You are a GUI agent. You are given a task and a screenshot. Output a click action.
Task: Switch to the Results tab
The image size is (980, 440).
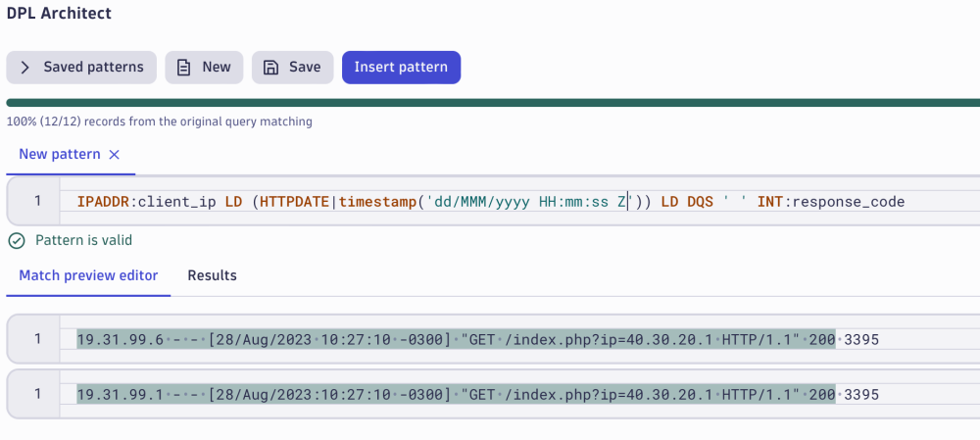click(x=212, y=276)
